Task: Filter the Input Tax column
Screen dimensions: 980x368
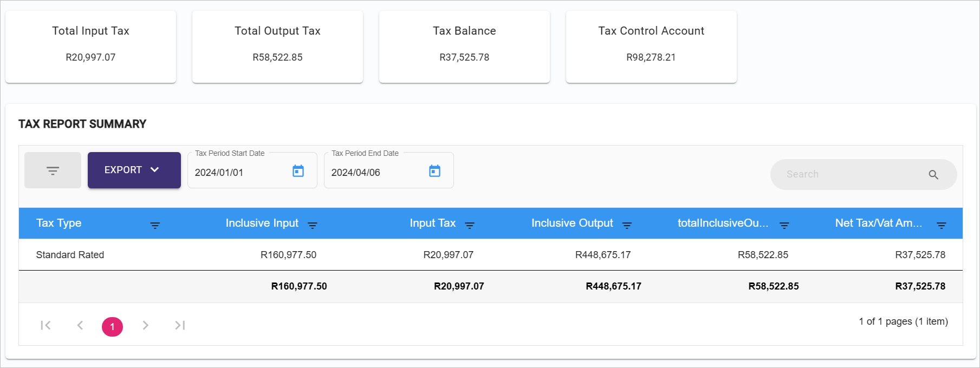Action: [470, 225]
